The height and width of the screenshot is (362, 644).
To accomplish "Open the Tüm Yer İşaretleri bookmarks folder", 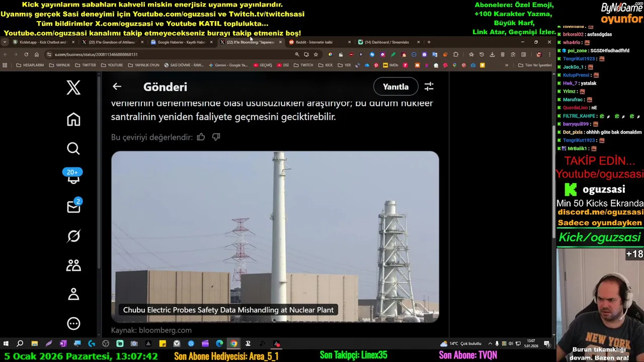I will coord(535,65).
